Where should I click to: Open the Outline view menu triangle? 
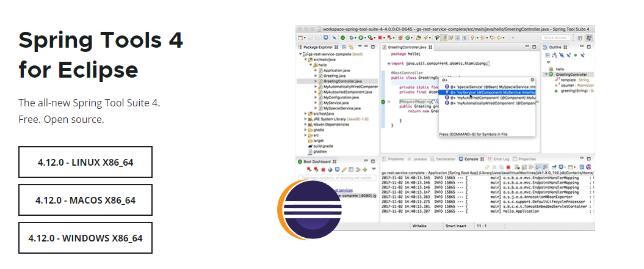[x=548, y=62]
